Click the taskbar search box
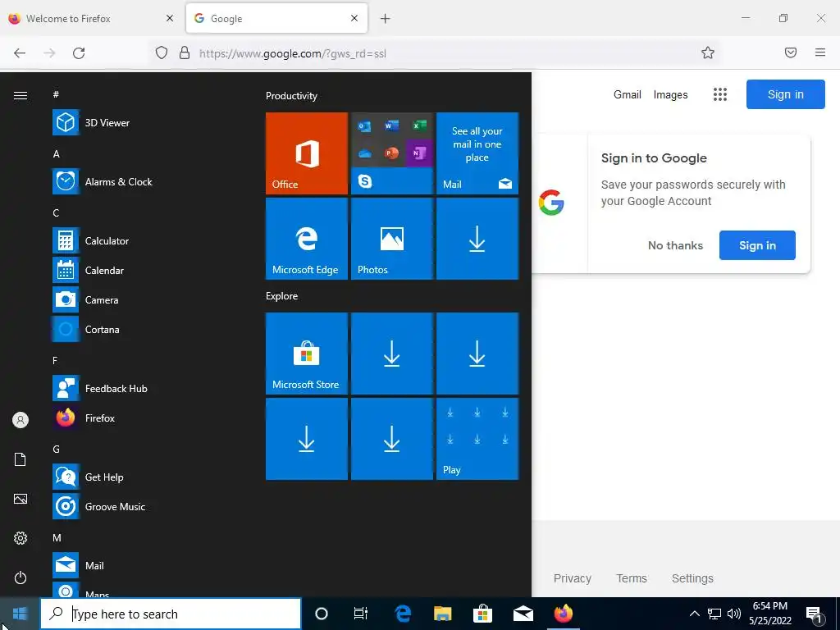 pyautogui.click(x=171, y=614)
